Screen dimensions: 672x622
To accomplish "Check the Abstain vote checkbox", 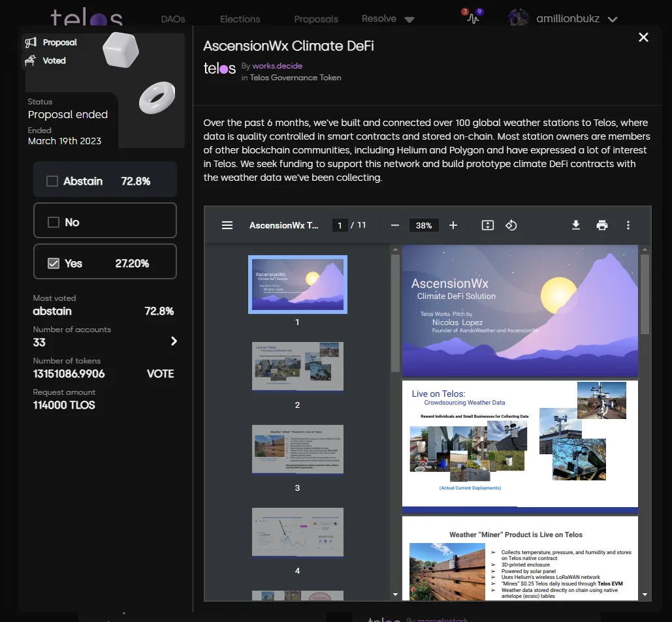I will (x=52, y=181).
